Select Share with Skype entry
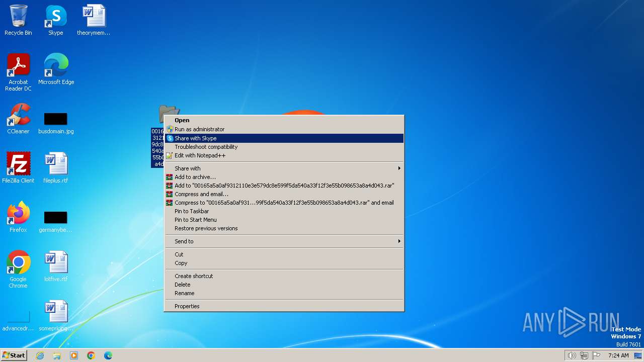The image size is (644, 362). 284,138
